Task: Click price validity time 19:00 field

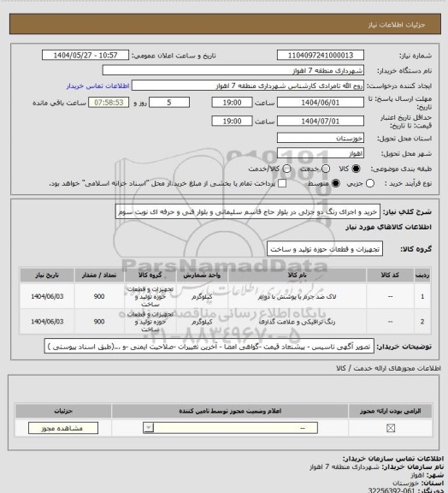Action: click(x=233, y=121)
